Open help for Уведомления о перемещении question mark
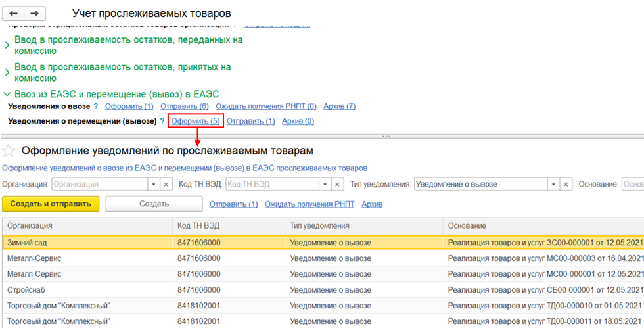 162,122
